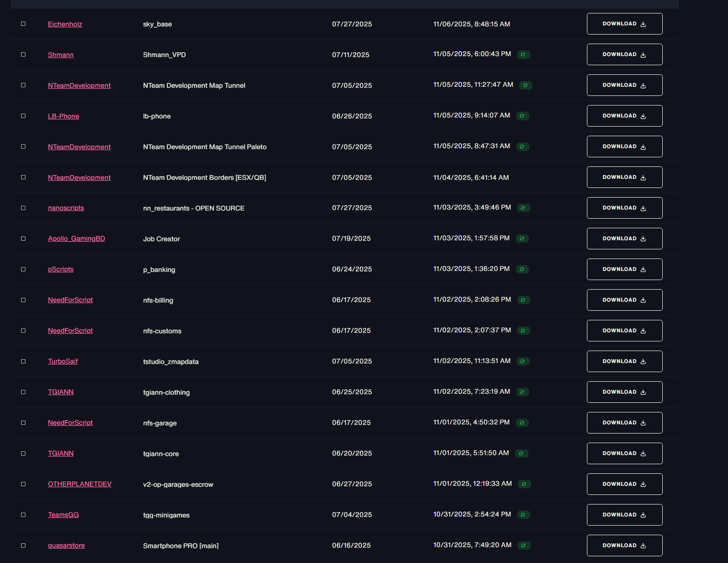Check the box for nfs-billing
Screen dimensions: 728x563
(23, 300)
